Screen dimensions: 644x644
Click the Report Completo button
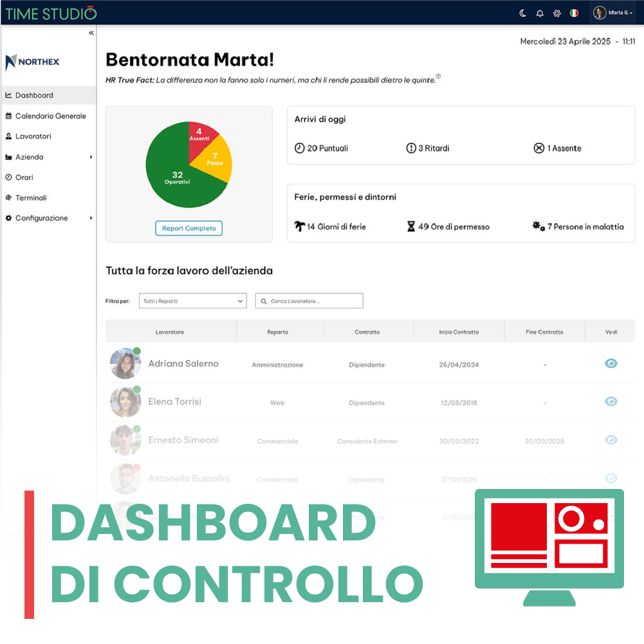pos(189,228)
